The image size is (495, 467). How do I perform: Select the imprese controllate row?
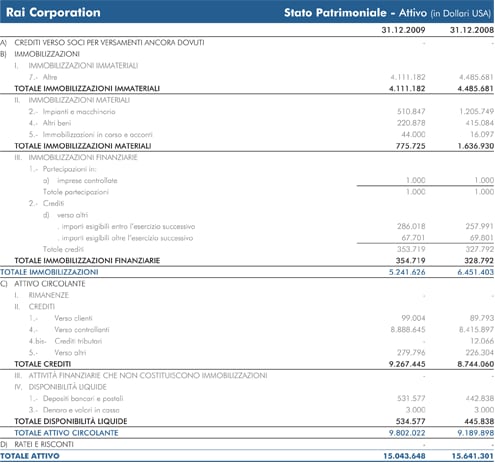click(x=247, y=181)
